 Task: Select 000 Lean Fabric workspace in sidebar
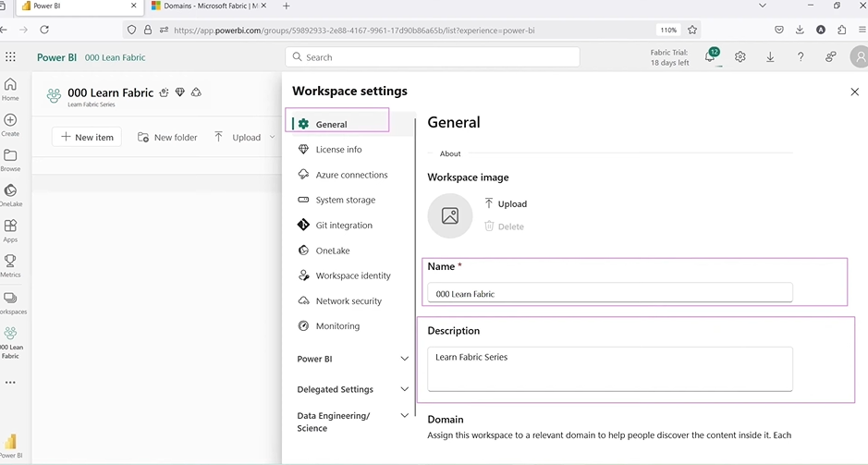point(10,343)
